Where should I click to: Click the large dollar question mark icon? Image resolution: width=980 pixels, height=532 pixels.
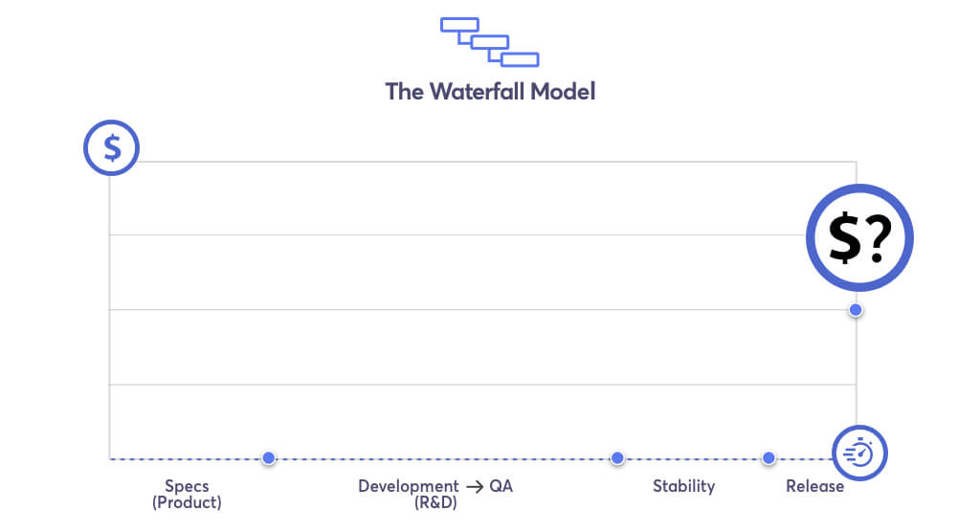(859, 237)
